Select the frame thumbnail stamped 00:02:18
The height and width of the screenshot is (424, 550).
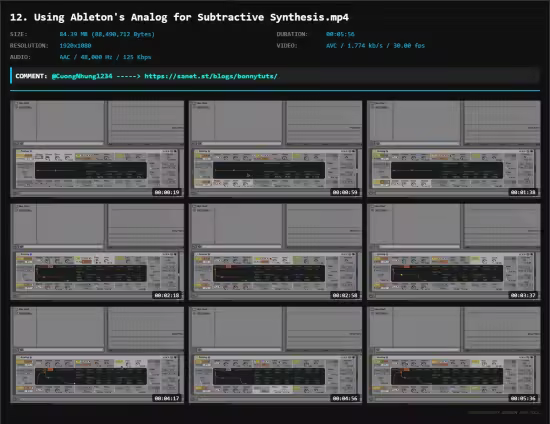[x=97, y=252]
